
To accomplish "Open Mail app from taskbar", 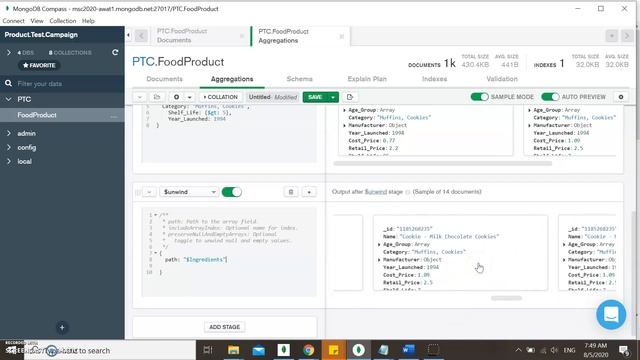I will pos(258,350).
